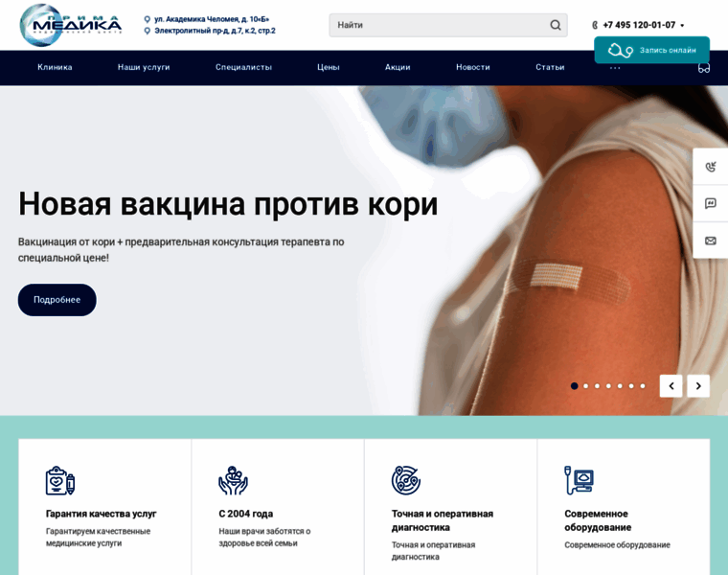Toggle the accessibility glasses icon in navbar
Screen dimensions: 728x575
(704, 68)
